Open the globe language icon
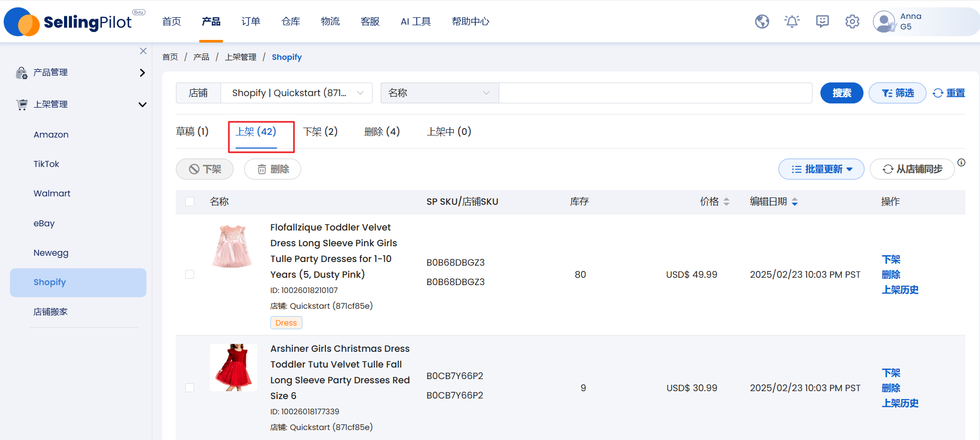Image resolution: width=980 pixels, height=440 pixels. [762, 22]
